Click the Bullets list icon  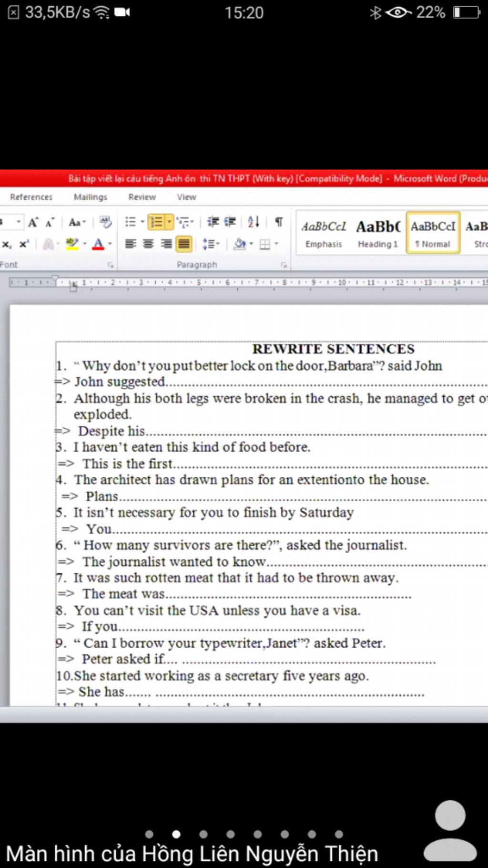tap(130, 222)
